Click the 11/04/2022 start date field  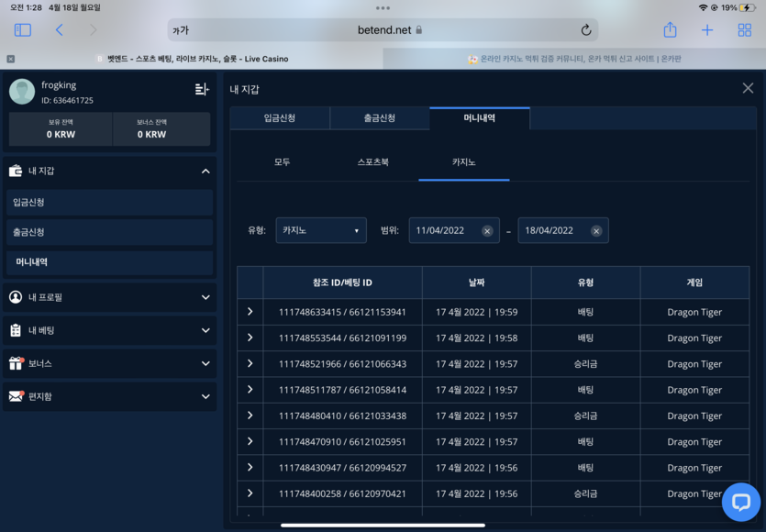point(454,230)
